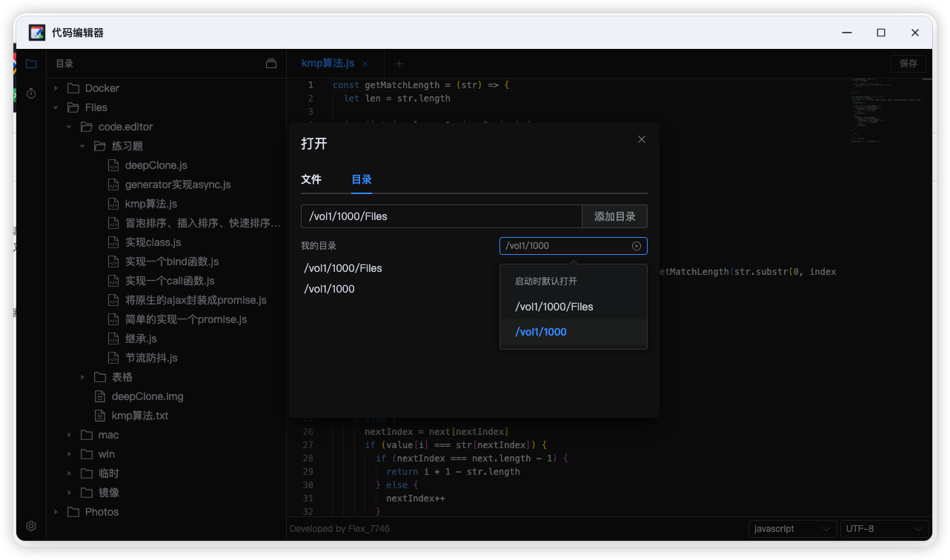Switch to the 文件 tab

coord(311,179)
